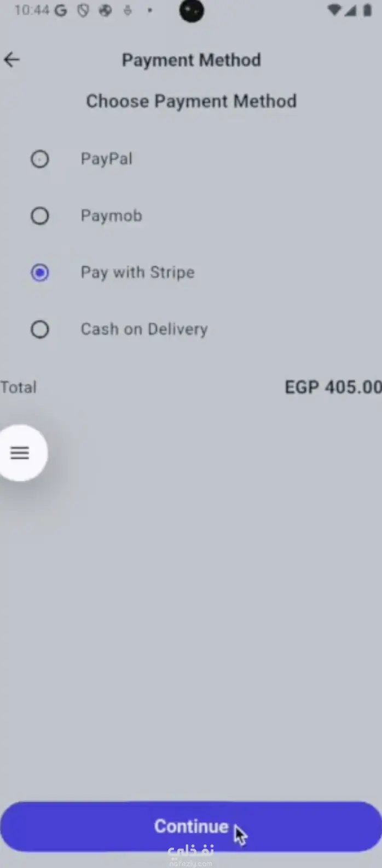Tap the cellular signal strength icon

tap(350, 10)
